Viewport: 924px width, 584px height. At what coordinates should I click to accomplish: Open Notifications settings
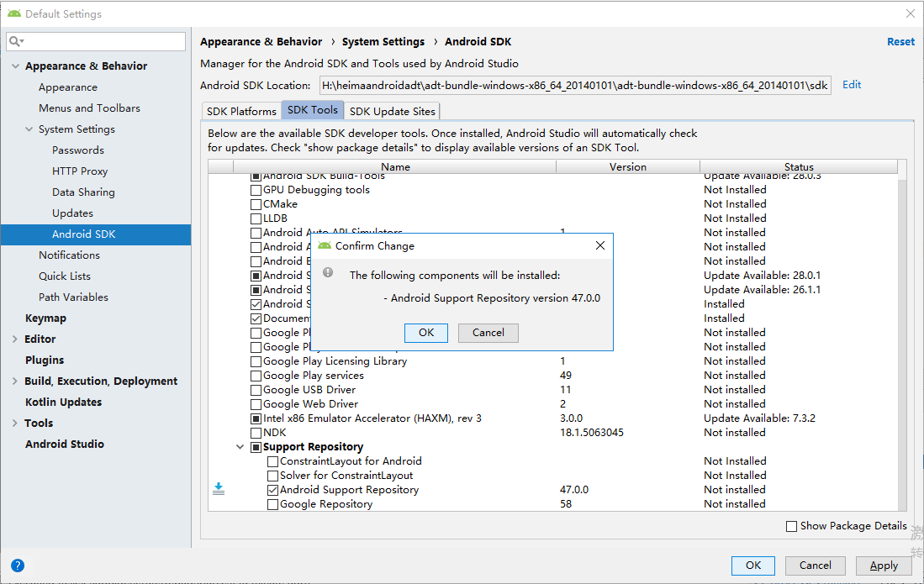pos(69,255)
